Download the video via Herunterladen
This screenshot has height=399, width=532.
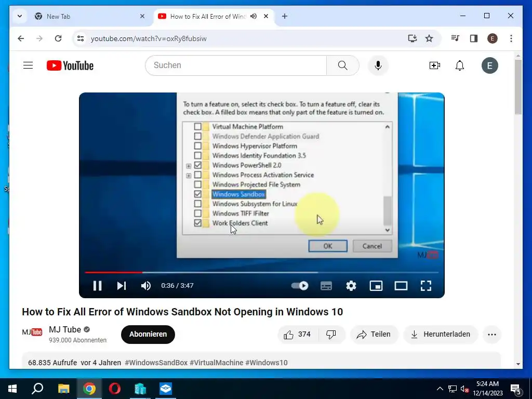tap(441, 334)
